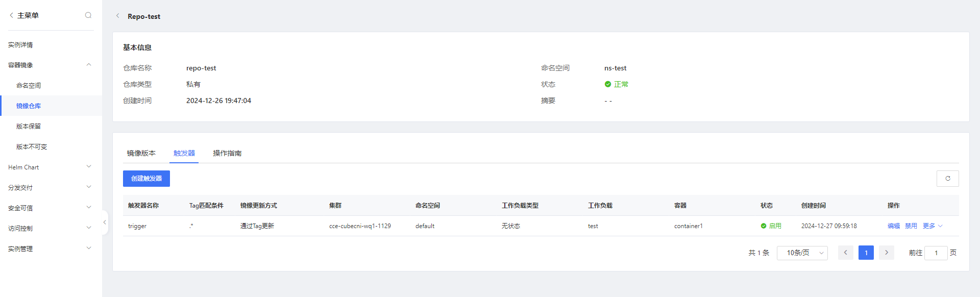Click the 前往 page number input field

(x=936, y=253)
